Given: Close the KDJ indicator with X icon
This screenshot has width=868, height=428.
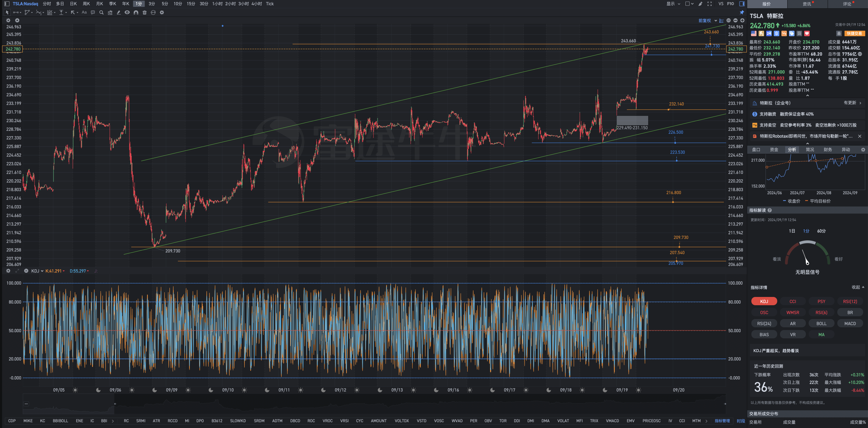Looking at the screenshot, I should coord(26,271).
